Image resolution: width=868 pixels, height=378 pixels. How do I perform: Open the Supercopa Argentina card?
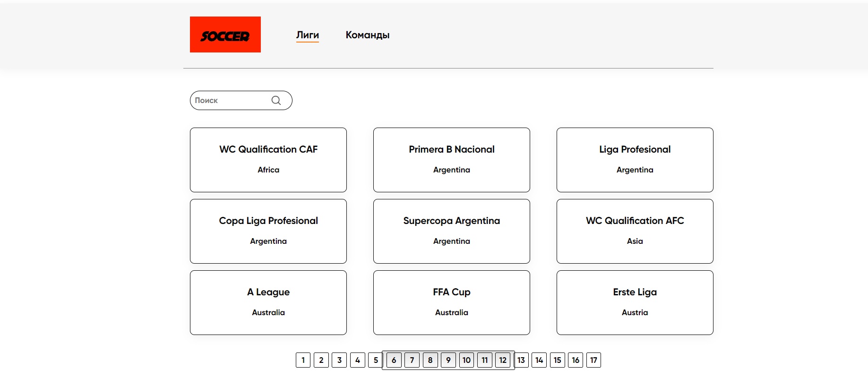(x=451, y=231)
